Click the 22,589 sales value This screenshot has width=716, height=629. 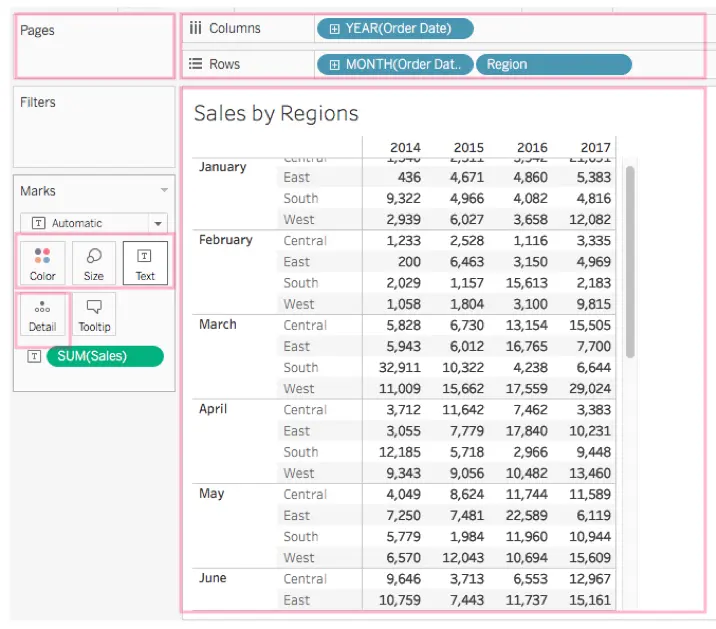click(x=526, y=516)
